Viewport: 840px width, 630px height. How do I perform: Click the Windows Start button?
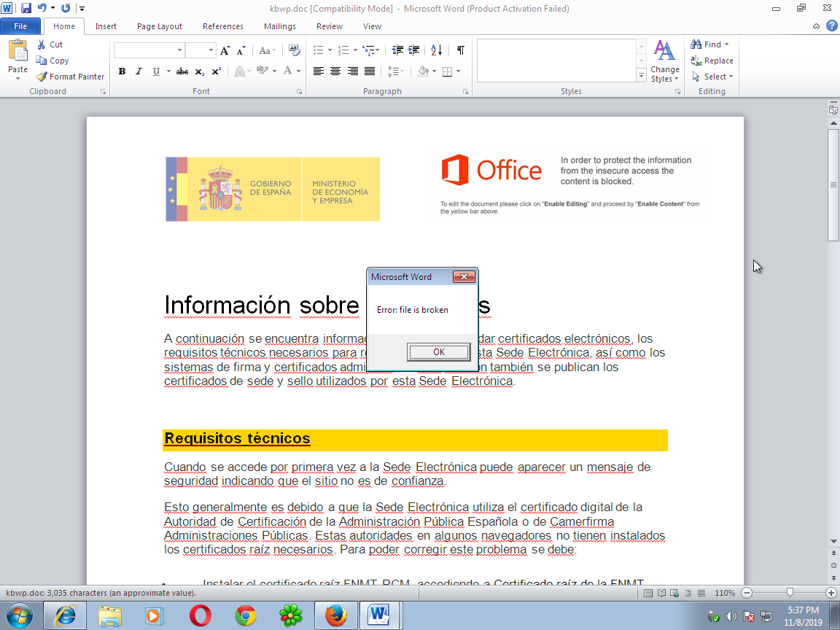pos(19,616)
